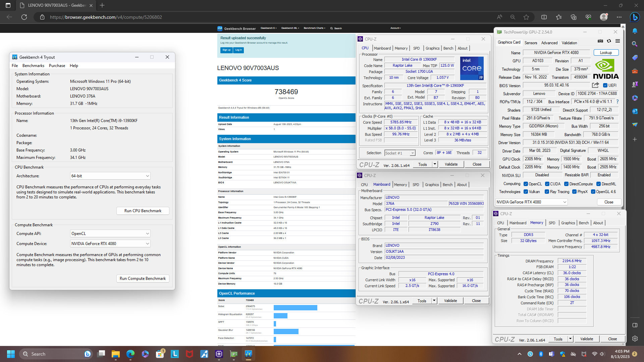Click the Windows taskbar Search box
The height and width of the screenshot is (362, 644).
point(55,354)
